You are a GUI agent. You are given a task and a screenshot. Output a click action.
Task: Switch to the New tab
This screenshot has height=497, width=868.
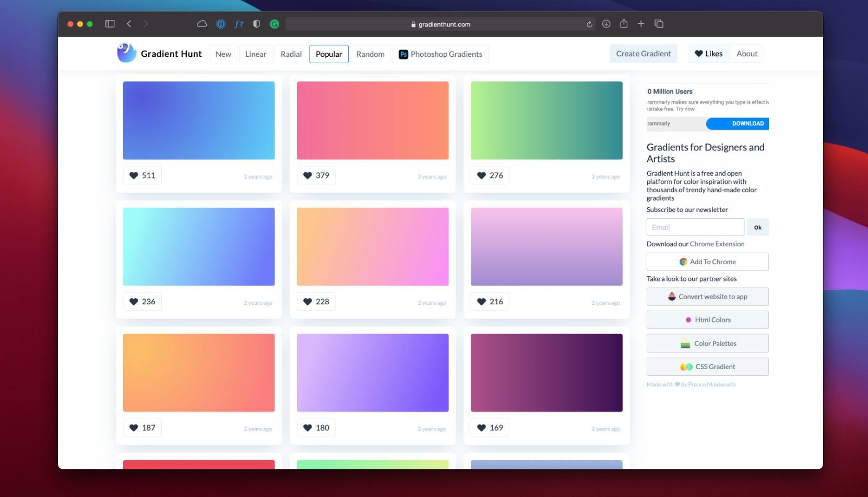coord(223,54)
